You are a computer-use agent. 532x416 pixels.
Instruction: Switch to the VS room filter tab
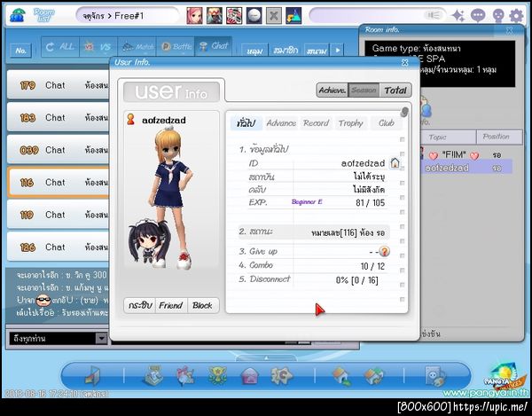[x=98, y=46]
